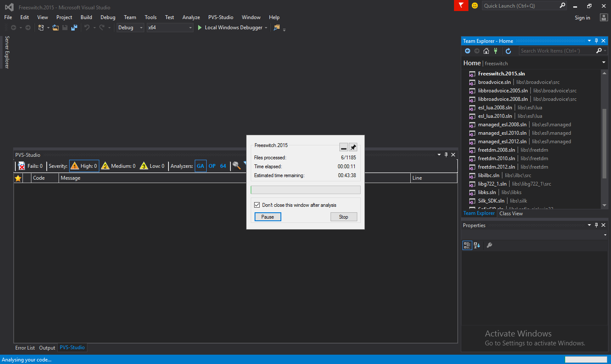Pin the Freeswitch.2015 analysis progress window
The height and width of the screenshot is (364, 611).
tap(353, 147)
